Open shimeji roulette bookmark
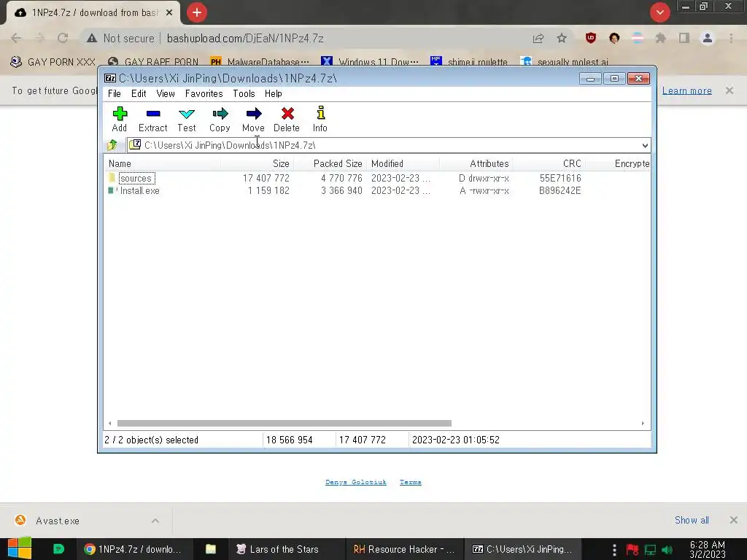Screen dimensions: 747x560 click(x=469, y=62)
